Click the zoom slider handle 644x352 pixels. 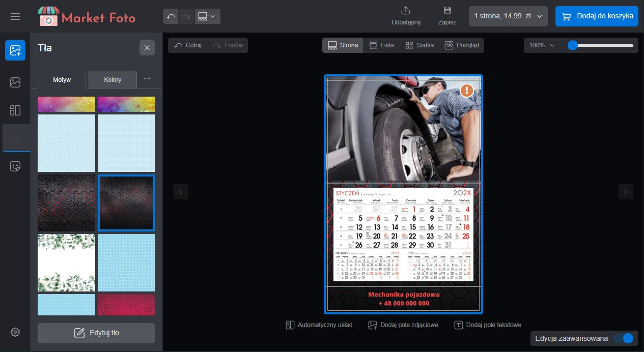click(x=573, y=45)
